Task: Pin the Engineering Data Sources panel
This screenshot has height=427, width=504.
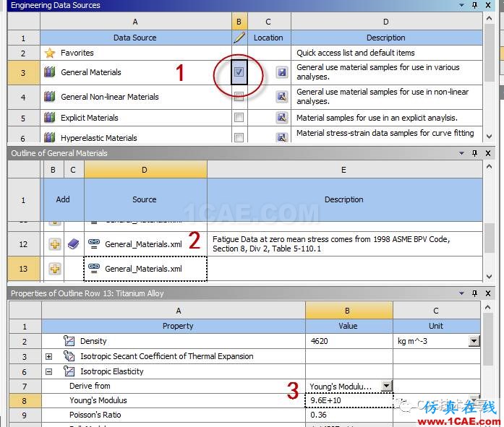Action: click(475, 5)
